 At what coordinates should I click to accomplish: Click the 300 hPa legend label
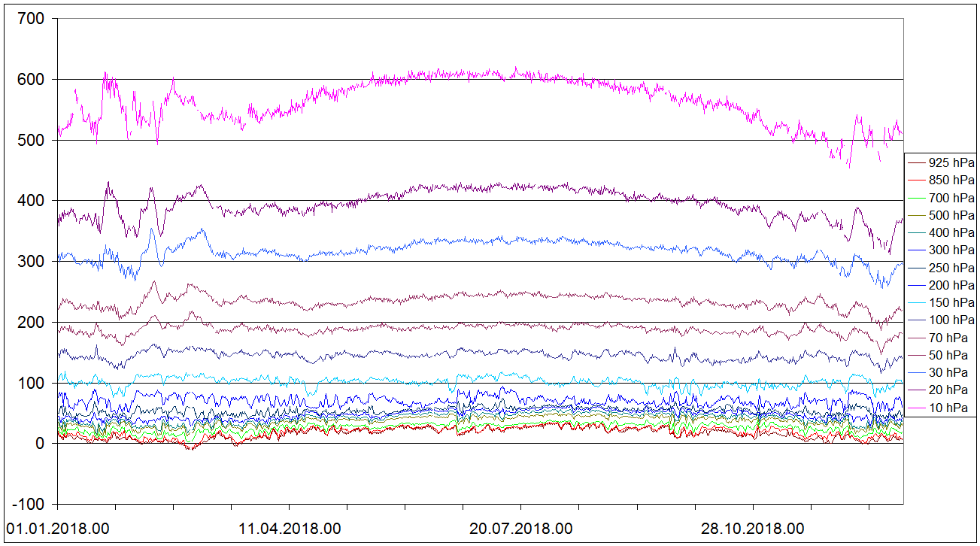[x=951, y=250]
